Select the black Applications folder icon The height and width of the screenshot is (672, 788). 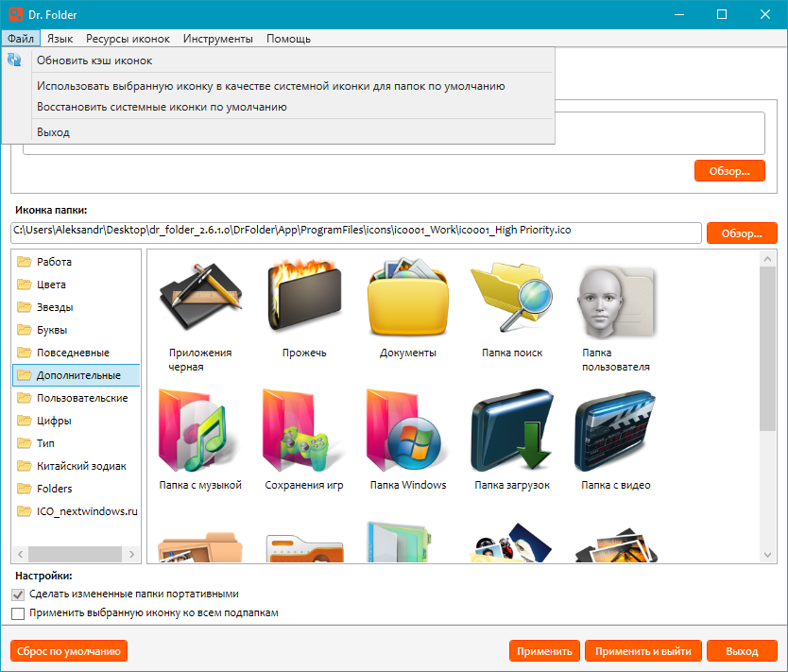point(201,297)
